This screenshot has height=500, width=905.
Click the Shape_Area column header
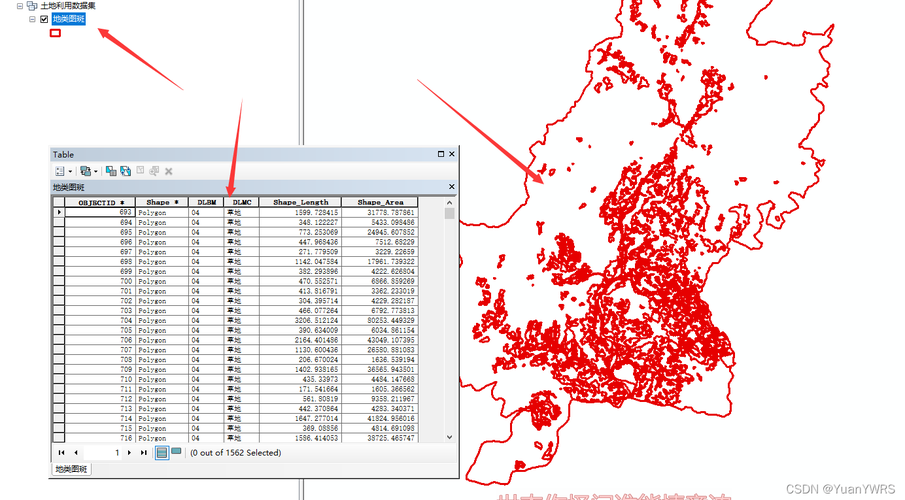point(380,203)
